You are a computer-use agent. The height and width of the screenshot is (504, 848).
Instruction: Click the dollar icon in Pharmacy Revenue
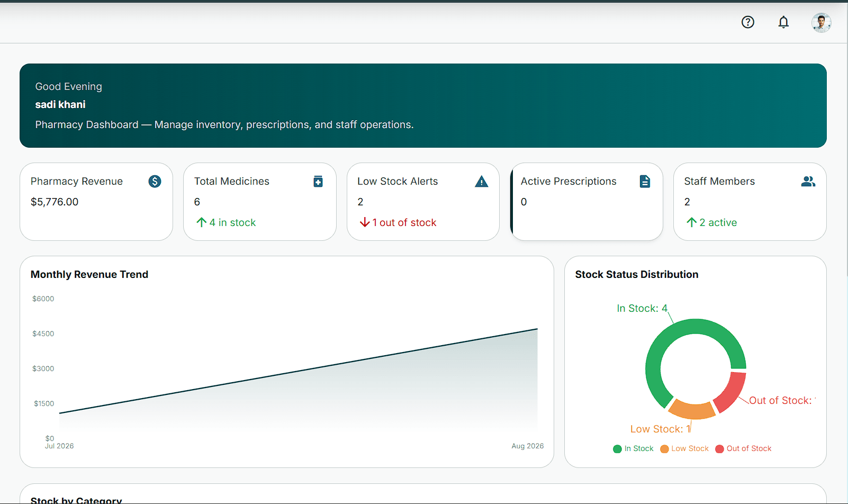(155, 182)
